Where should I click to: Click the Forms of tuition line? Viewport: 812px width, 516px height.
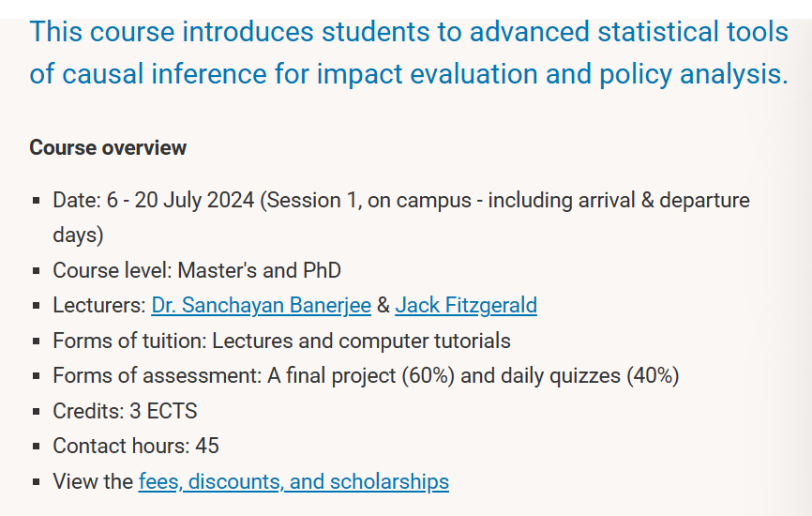click(x=281, y=341)
